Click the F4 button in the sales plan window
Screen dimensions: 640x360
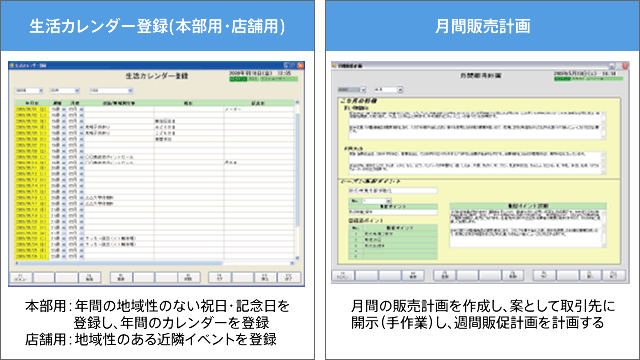(413, 276)
